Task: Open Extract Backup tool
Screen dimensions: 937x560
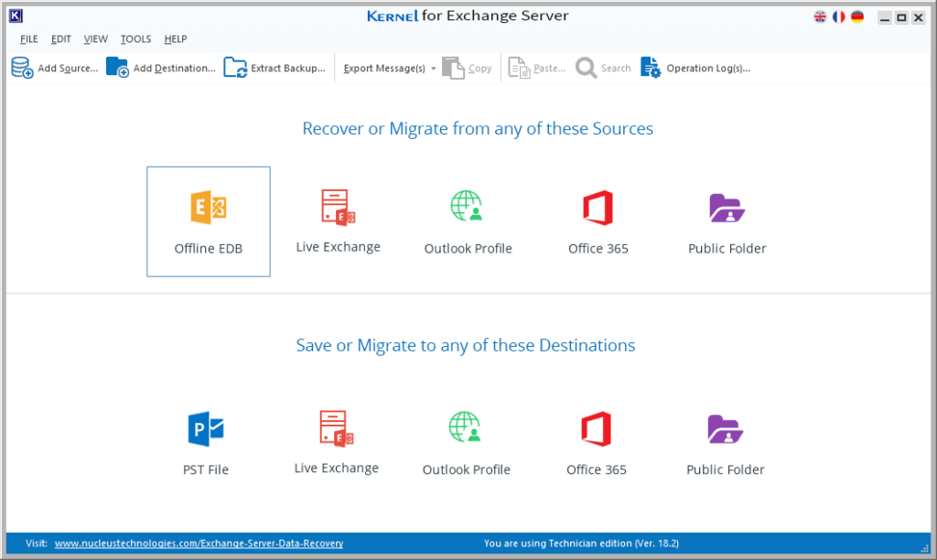Action: [x=275, y=68]
